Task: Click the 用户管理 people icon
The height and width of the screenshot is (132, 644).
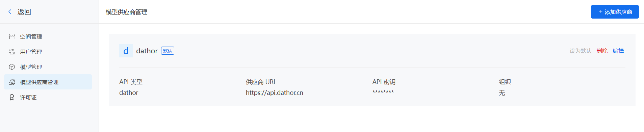Action: click(12, 52)
